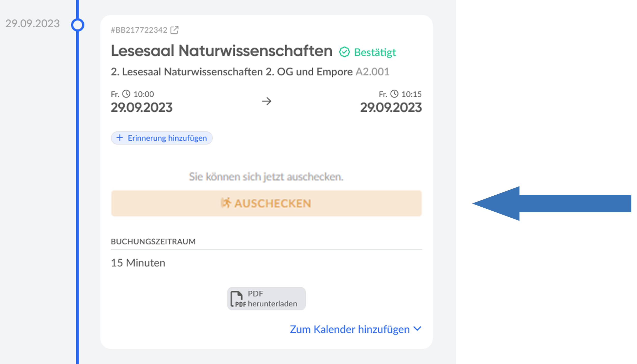Click the Lesesaal Naturwissenschaften title

(221, 51)
